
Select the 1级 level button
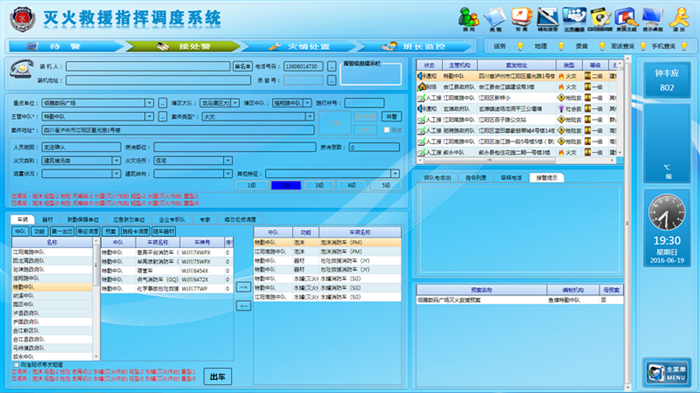251,185
